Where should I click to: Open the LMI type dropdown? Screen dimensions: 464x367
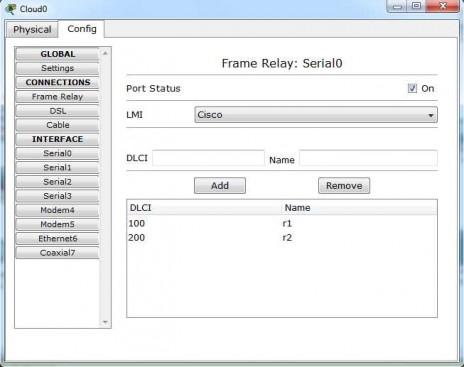tap(316, 115)
